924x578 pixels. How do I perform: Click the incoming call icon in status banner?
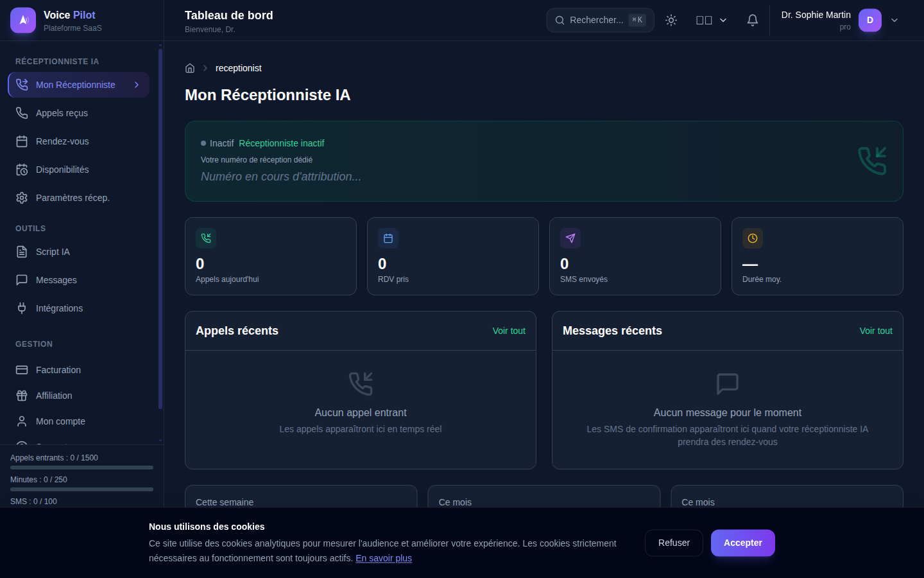coord(873,161)
